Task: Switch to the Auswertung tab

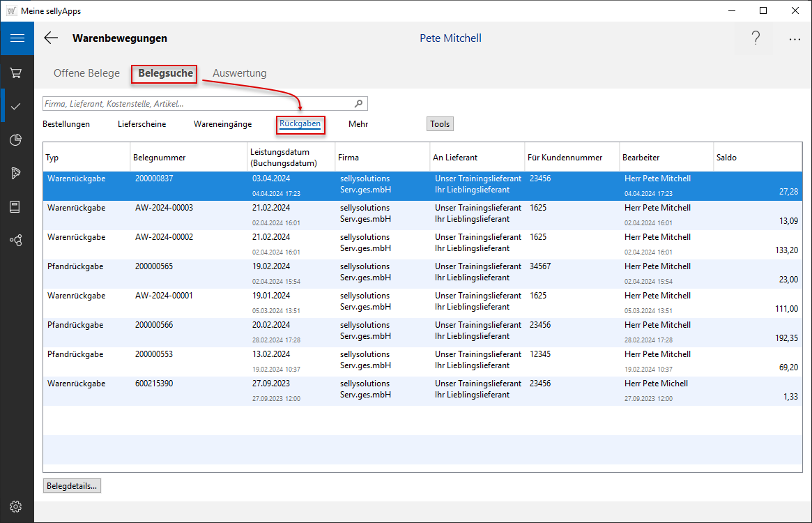Action: [239, 73]
